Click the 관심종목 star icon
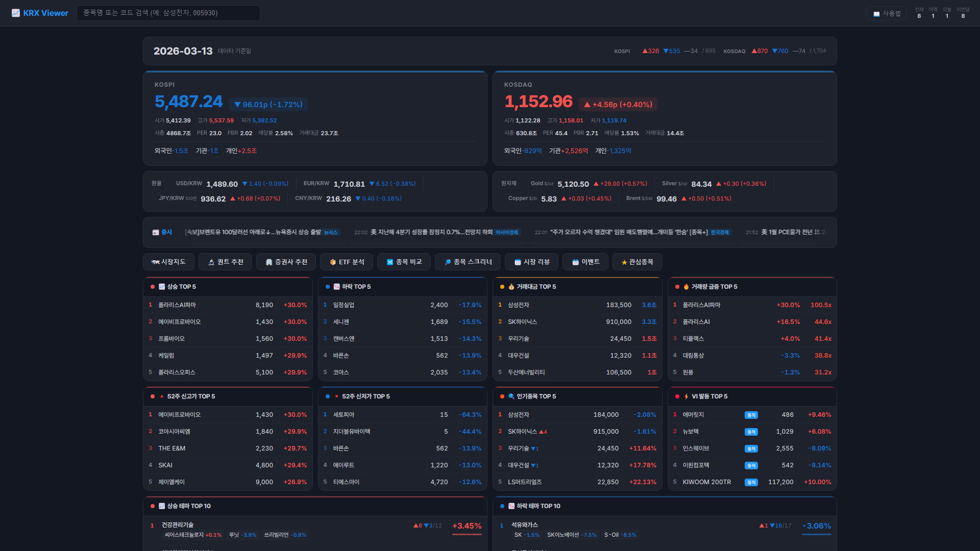 (x=624, y=262)
